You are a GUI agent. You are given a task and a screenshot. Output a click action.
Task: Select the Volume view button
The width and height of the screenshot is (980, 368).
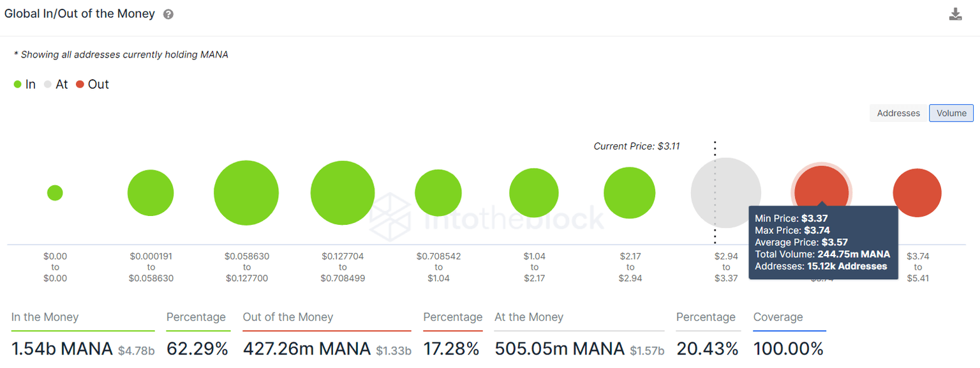pos(951,113)
